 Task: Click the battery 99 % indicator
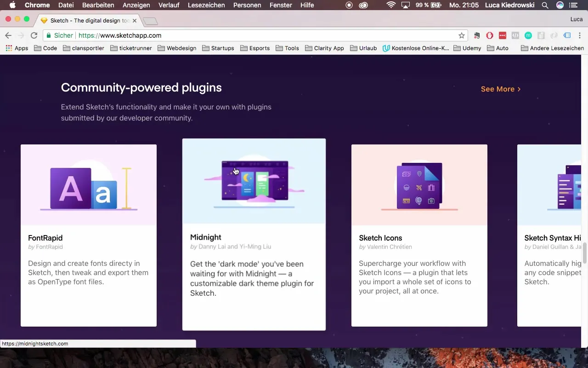(x=428, y=5)
